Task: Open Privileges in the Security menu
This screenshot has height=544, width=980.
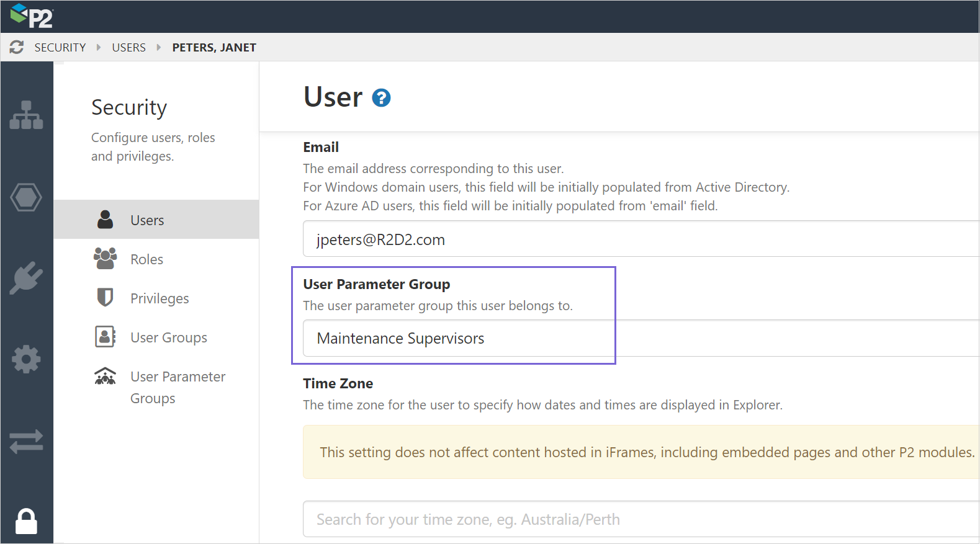Action: 160,298
